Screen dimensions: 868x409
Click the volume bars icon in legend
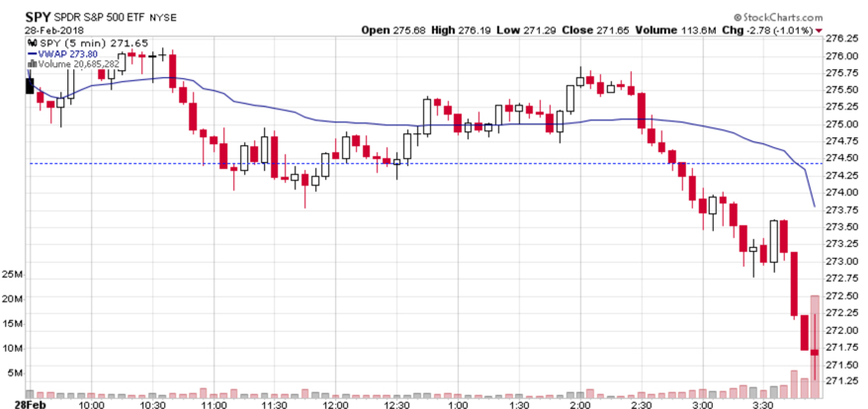(32, 64)
